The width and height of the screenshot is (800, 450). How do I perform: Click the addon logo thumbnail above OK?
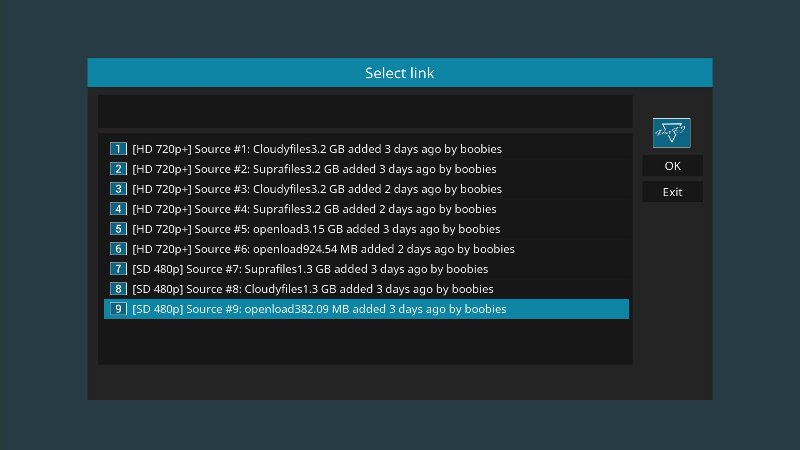(671, 133)
